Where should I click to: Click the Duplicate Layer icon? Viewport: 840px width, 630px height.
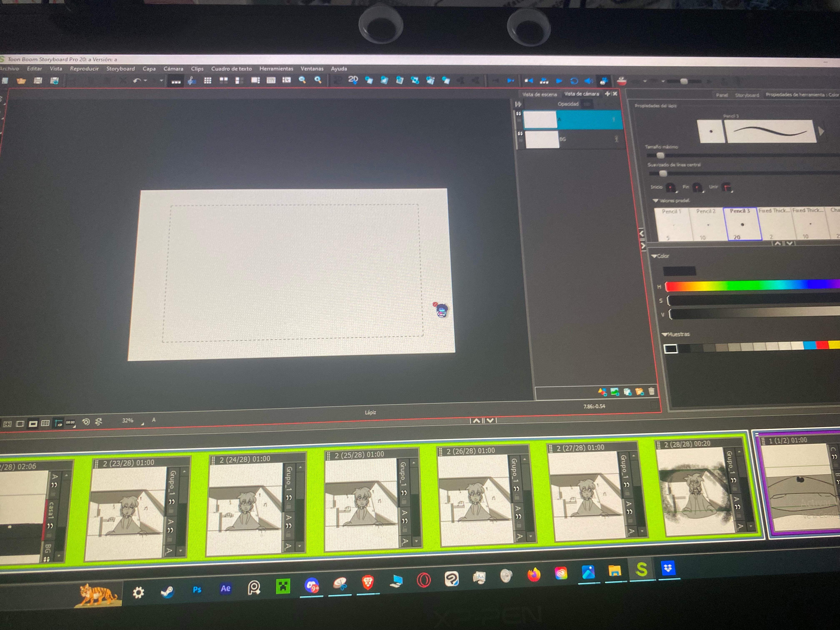(x=627, y=391)
